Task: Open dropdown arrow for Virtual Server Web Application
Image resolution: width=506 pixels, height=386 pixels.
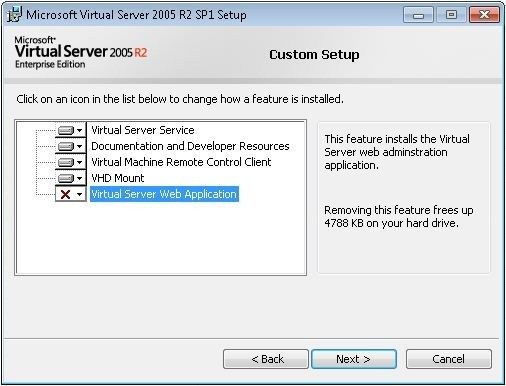Action: pos(79,194)
